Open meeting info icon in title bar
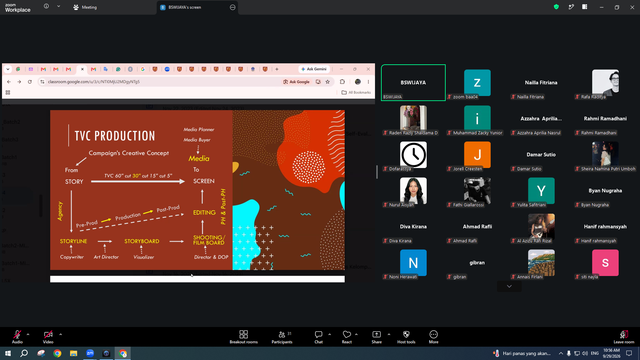This screenshot has height=360, width=640. (x=46, y=7)
